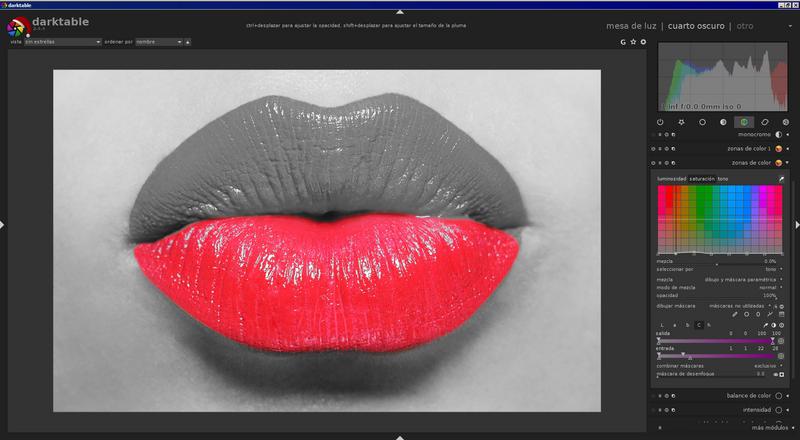This screenshot has width=800, height=440.
Task: Invert the parametric mask with half-circle icon
Action: pyautogui.click(x=773, y=325)
